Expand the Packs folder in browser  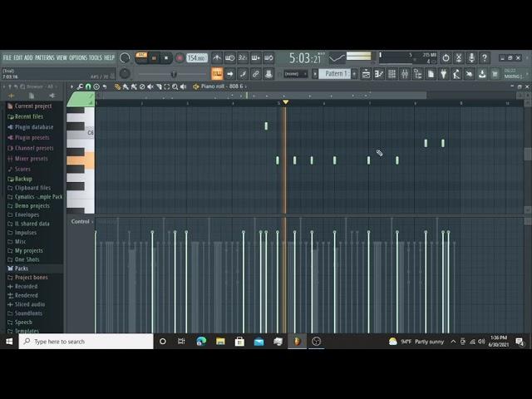(22, 268)
